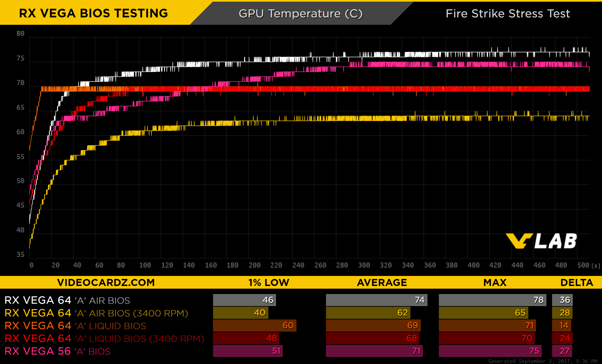Click the "[s]" seconds unit label
This screenshot has width=602, height=364.
596,266
